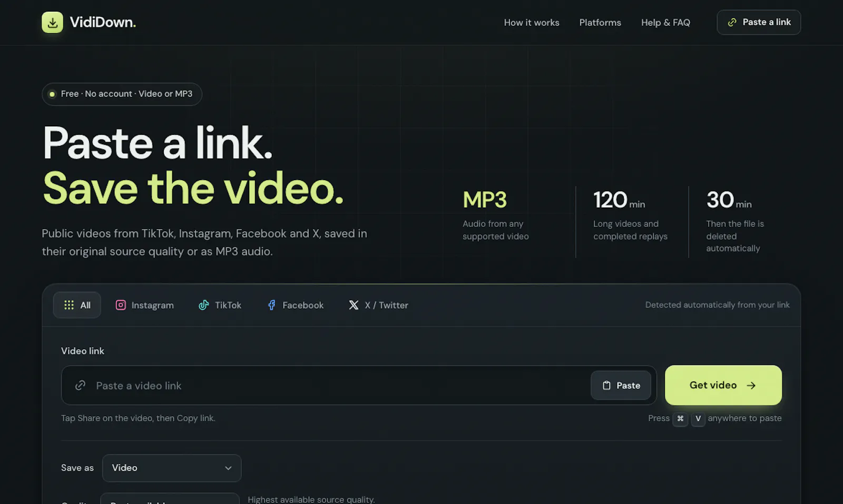Screen dimensions: 843x504
Task: Open the Help & FAQ nav link
Action: [x=665, y=23]
